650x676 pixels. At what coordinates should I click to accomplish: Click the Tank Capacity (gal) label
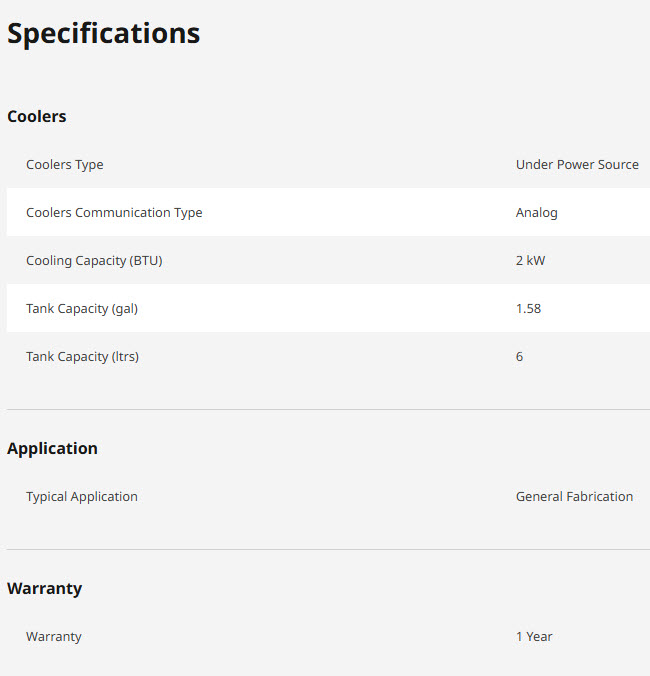(x=82, y=308)
